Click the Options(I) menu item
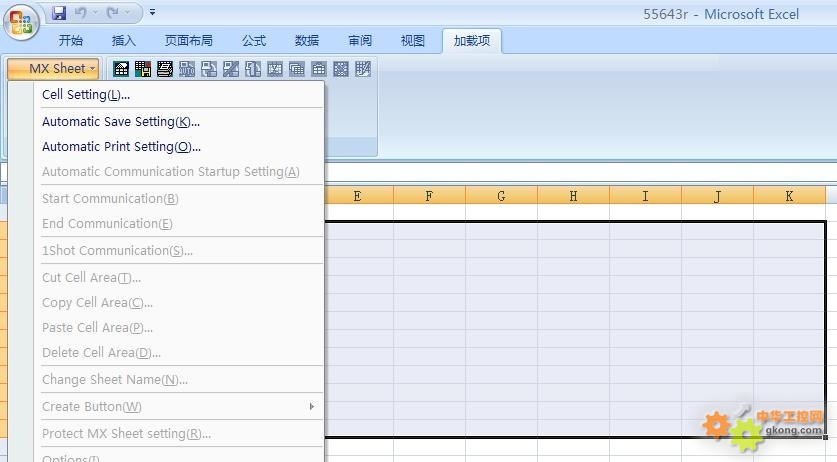 tap(181, 457)
